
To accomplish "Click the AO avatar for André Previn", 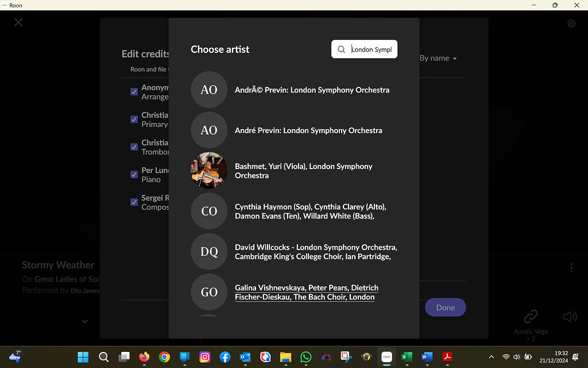I will click(x=208, y=130).
